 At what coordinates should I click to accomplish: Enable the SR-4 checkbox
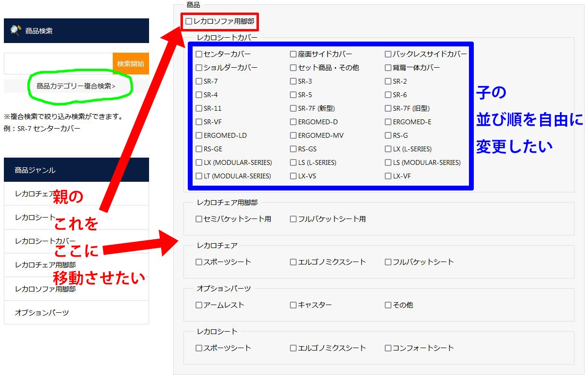point(199,95)
